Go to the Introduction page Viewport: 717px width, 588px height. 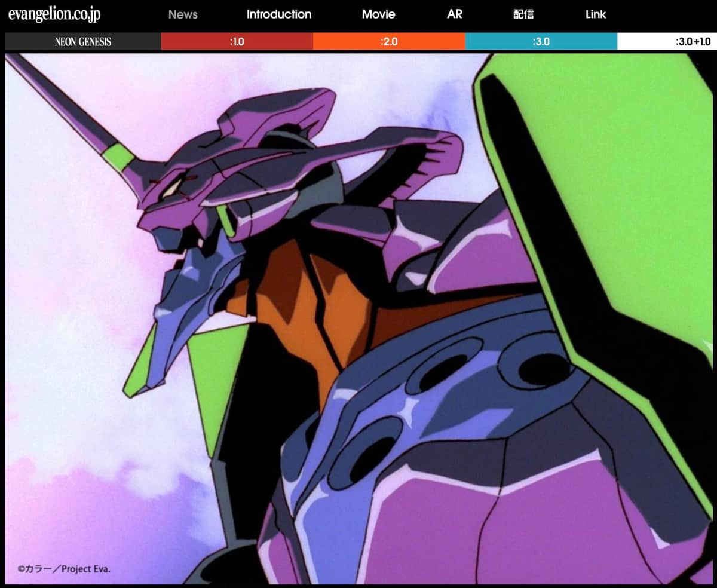[x=279, y=14]
